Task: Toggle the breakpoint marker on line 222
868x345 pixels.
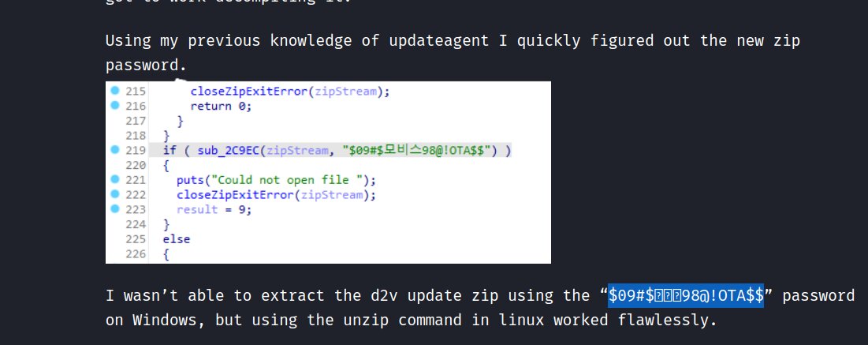Action: [x=114, y=194]
